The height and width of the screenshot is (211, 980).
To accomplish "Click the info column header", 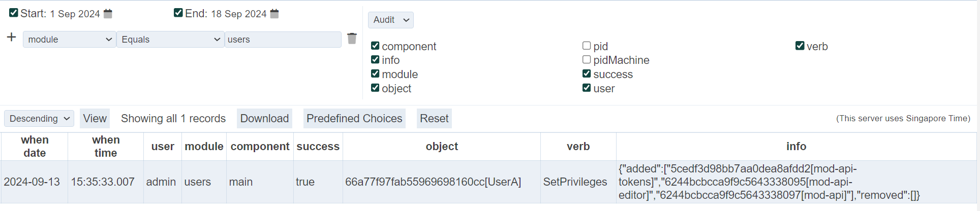I will (x=796, y=147).
